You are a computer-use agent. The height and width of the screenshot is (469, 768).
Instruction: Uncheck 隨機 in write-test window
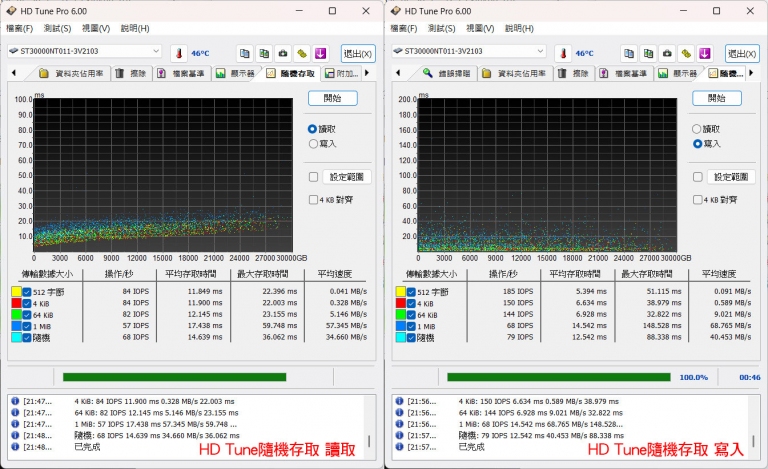click(411, 338)
